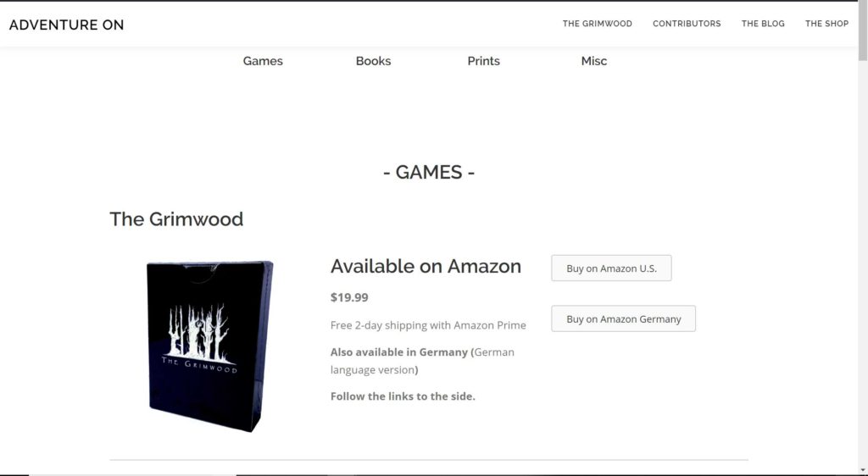
Task: Jump to the Games section
Action: coord(263,61)
